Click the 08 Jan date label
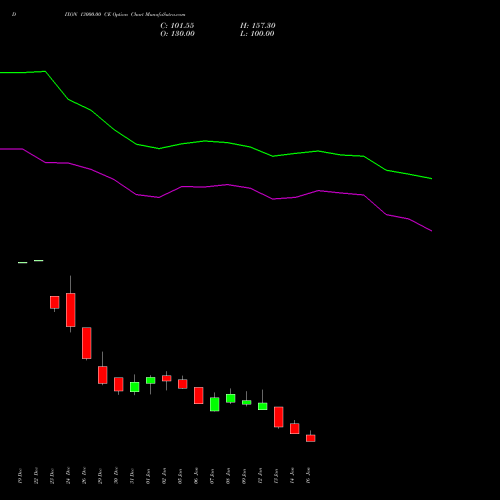Viewport: 500px width, 500px height. 228,476
